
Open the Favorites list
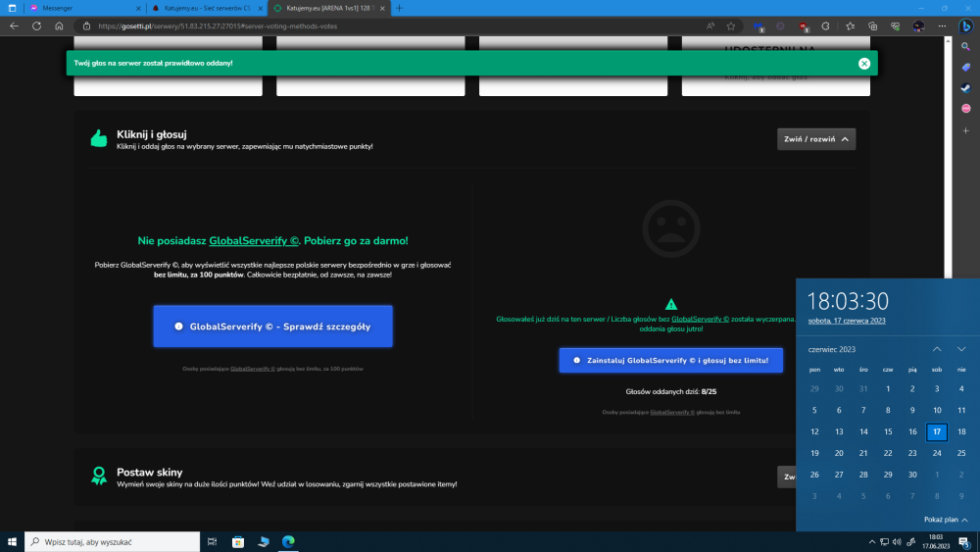click(850, 26)
